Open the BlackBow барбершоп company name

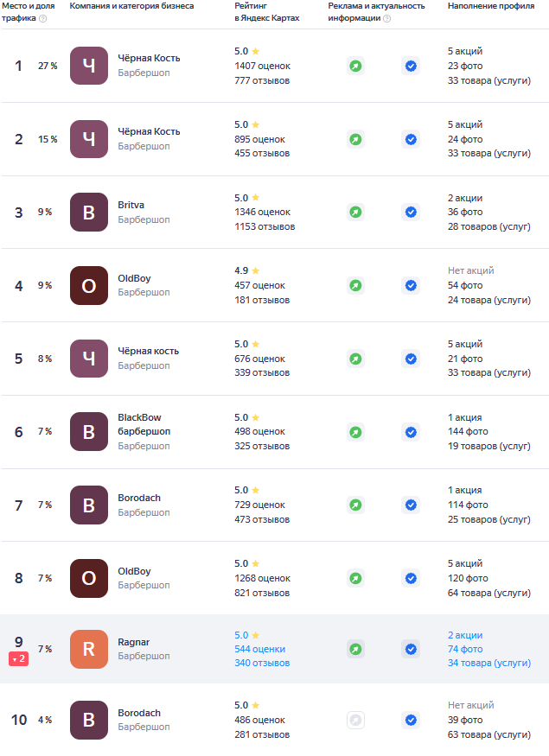[144, 423]
